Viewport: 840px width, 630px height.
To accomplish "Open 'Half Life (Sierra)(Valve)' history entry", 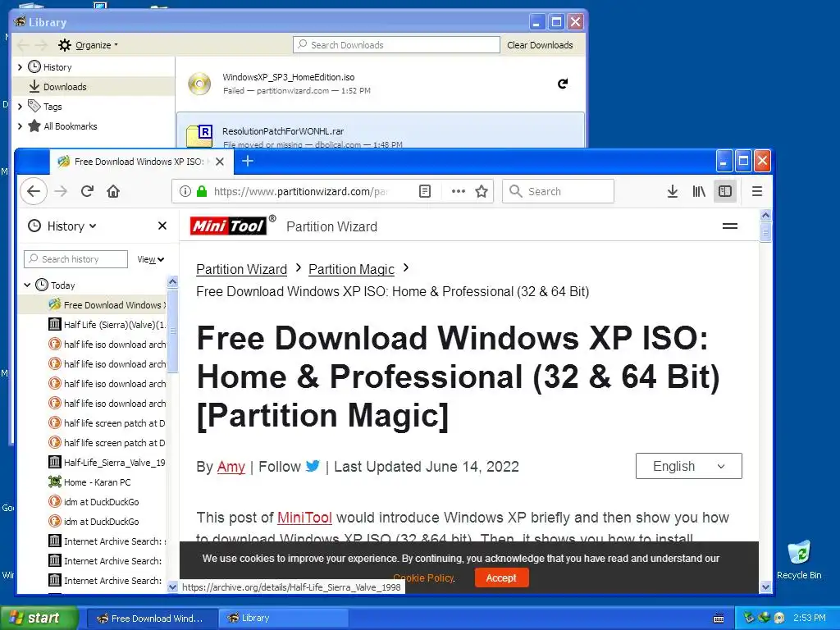I will [93, 325].
